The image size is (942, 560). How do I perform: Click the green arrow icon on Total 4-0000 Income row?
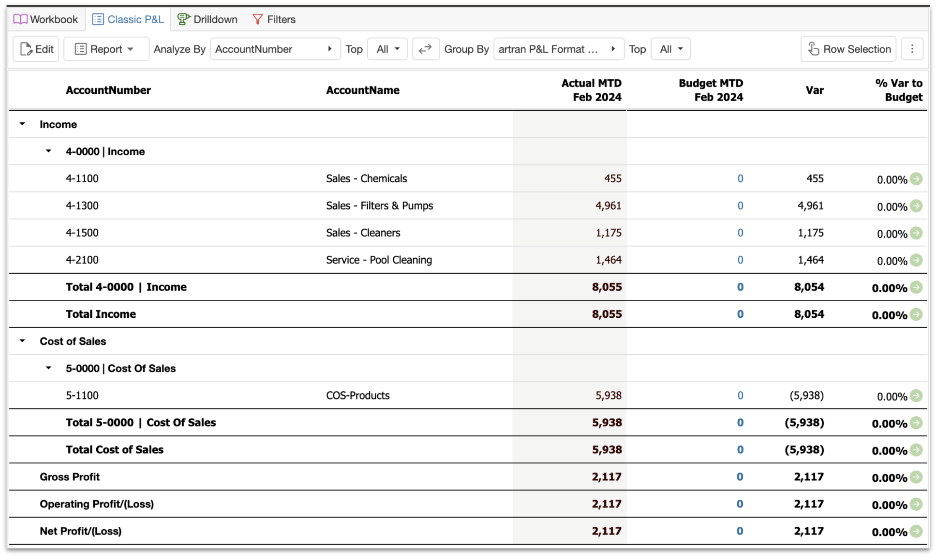(x=916, y=287)
